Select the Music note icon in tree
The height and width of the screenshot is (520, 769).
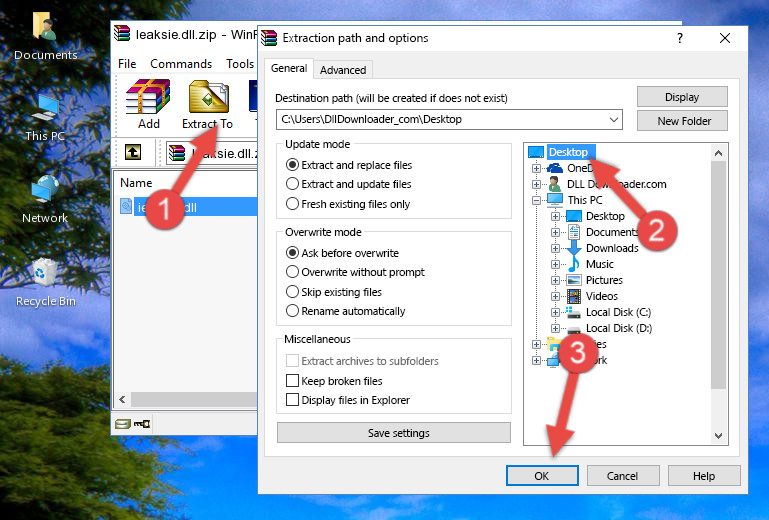pyautogui.click(x=573, y=264)
